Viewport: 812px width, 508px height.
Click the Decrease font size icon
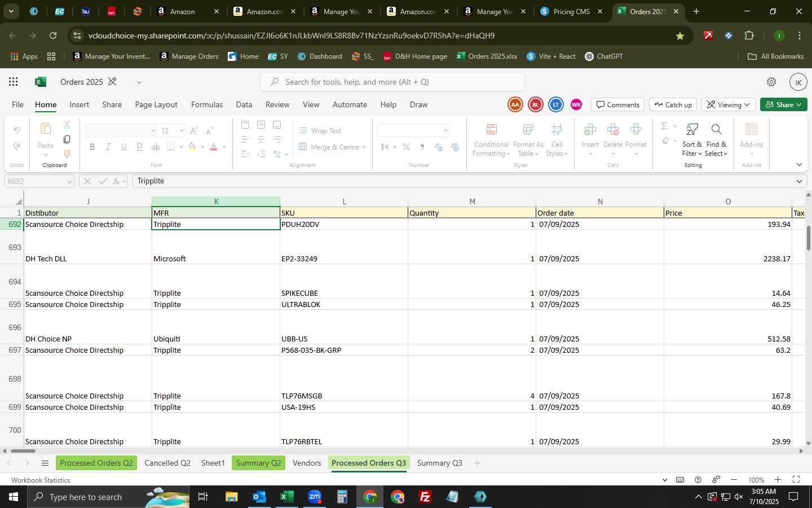click(210, 130)
